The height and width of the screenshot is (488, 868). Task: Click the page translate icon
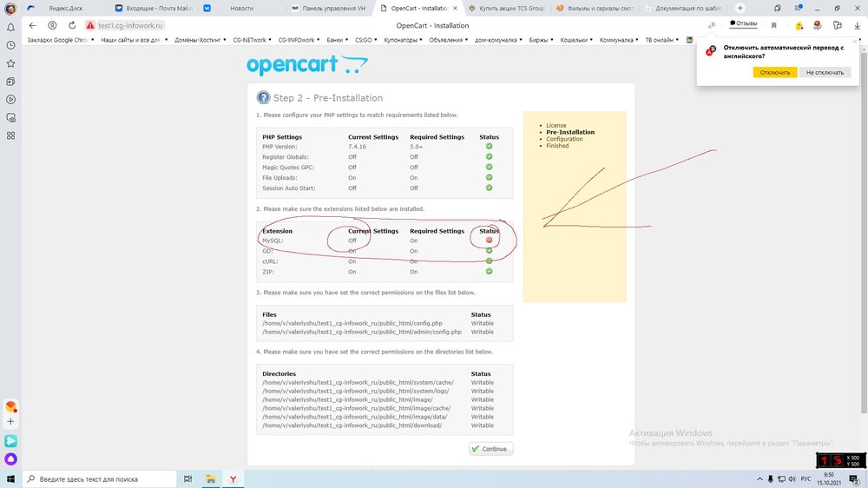point(712,25)
